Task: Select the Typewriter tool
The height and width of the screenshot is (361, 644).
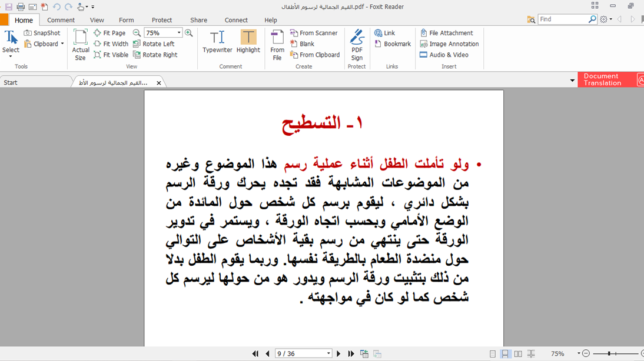Action: [217, 42]
